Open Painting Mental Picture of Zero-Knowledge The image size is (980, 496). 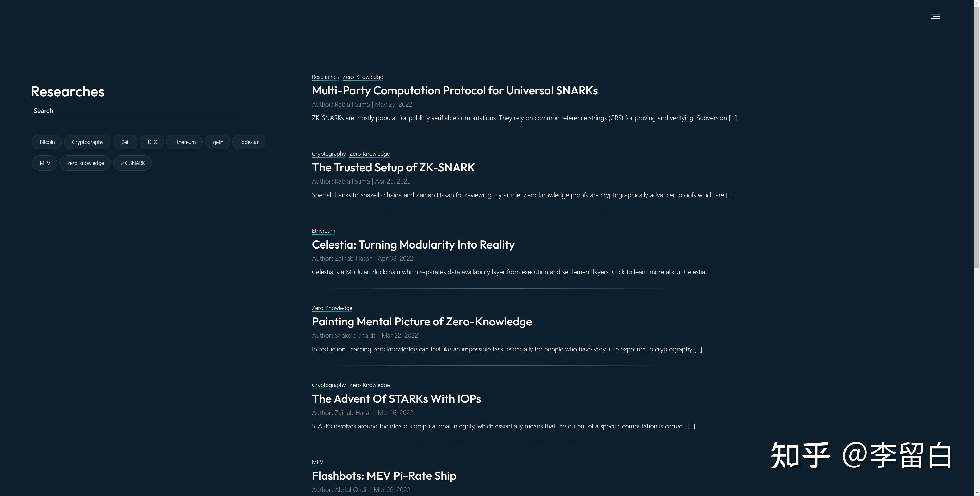422,322
